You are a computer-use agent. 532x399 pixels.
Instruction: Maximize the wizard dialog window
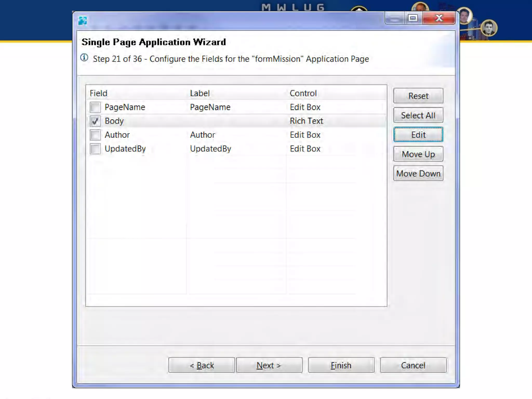[x=413, y=18]
